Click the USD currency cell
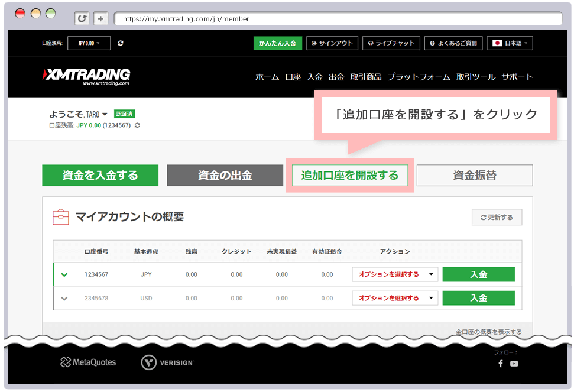Viewport: 574px width, 392px height. click(146, 299)
